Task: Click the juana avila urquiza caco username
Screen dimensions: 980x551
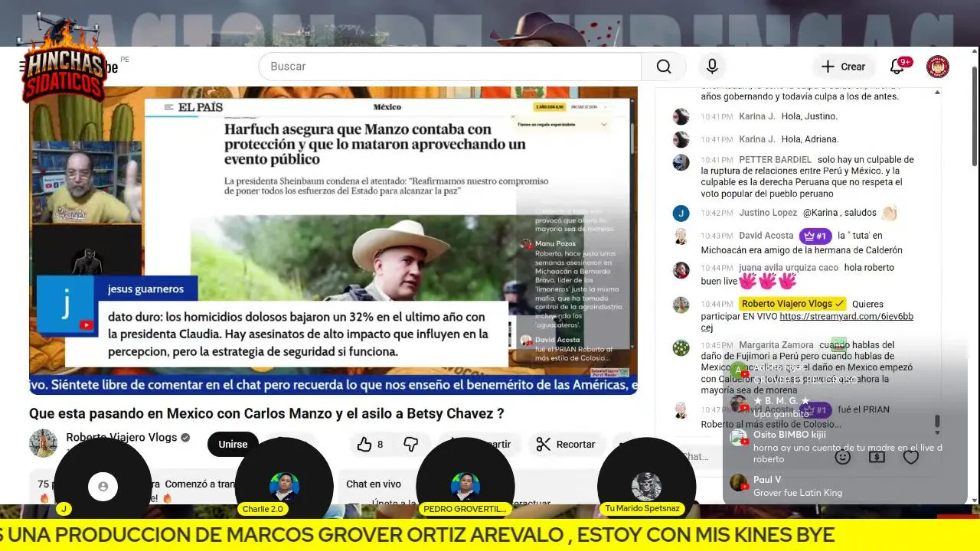Action: tap(789, 268)
